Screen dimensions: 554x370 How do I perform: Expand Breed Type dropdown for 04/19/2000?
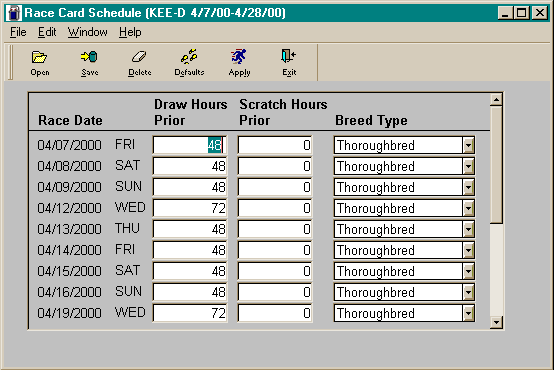(x=468, y=313)
